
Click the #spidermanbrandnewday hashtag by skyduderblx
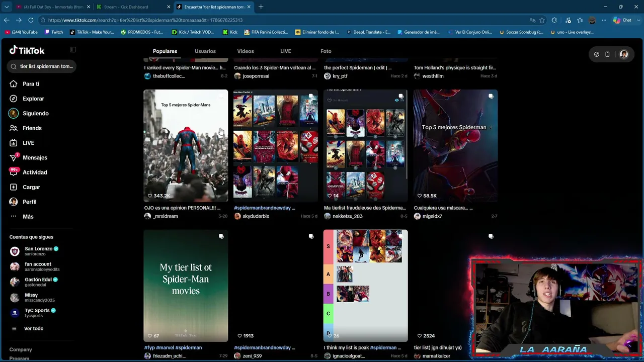(x=262, y=208)
